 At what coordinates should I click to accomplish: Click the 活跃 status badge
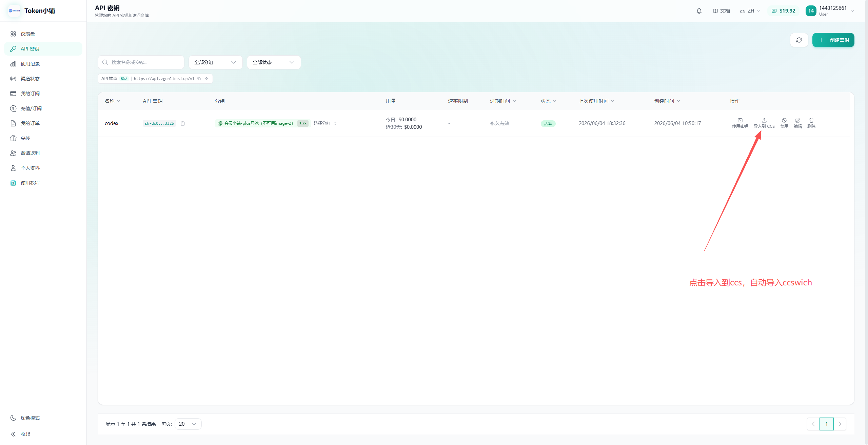(548, 124)
